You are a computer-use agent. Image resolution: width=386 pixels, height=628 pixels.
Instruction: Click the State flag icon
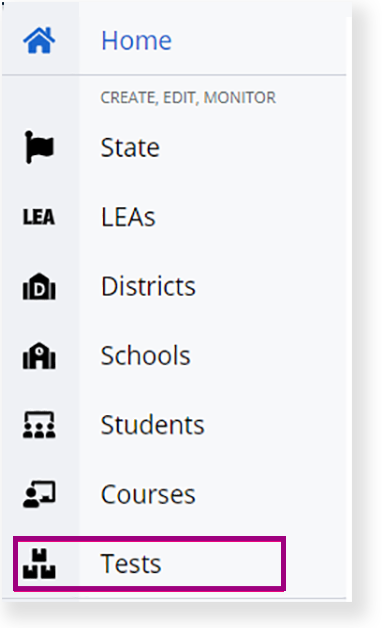[39, 147]
